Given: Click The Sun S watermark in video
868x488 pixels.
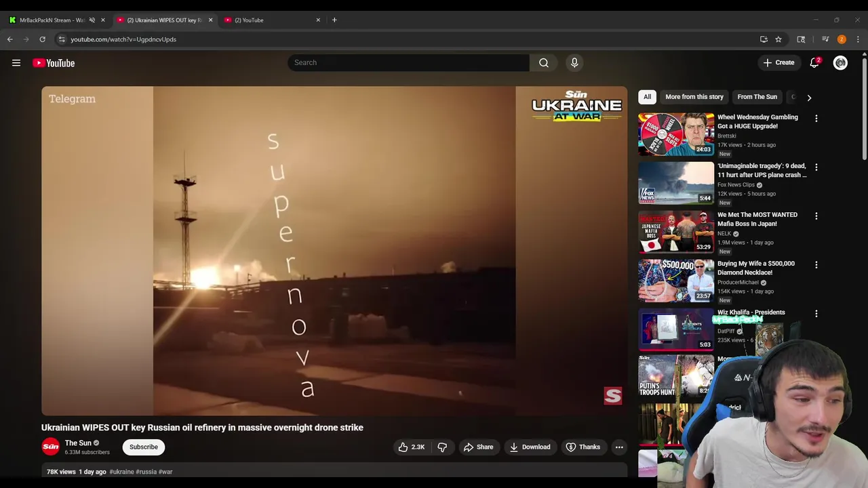Looking at the screenshot, I should (613, 396).
